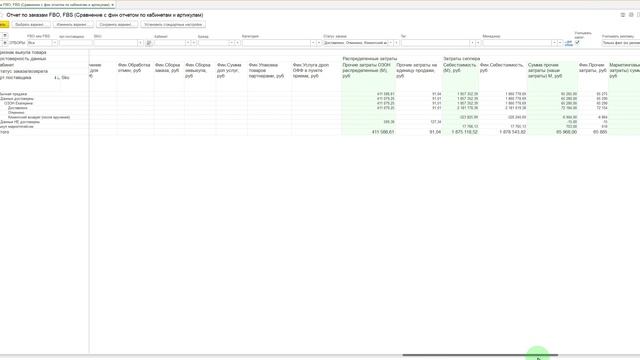Click the Фин.Упаковка товаров партнерами header
Viewport: 640px width, 360px height.
click(267, 70)
